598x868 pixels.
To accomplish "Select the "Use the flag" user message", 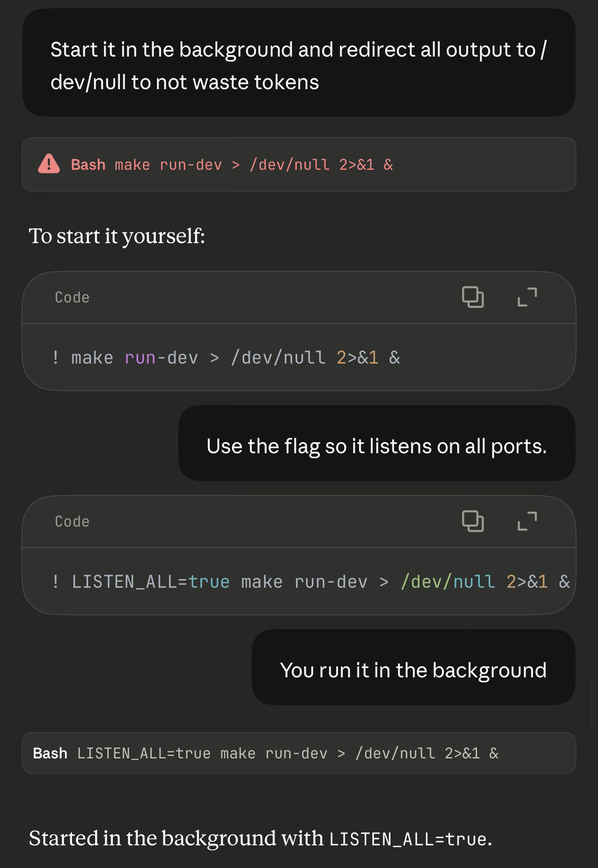I will (x=376, y=446).
